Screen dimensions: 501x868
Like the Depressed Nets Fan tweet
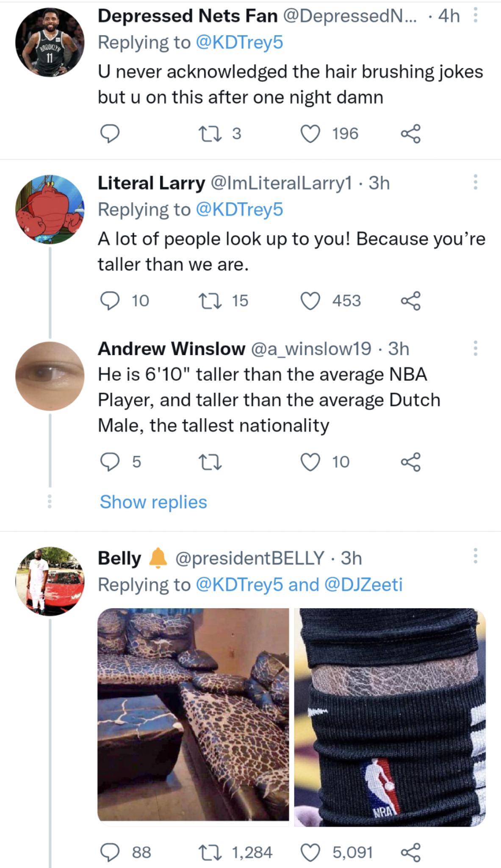point(310,134)
